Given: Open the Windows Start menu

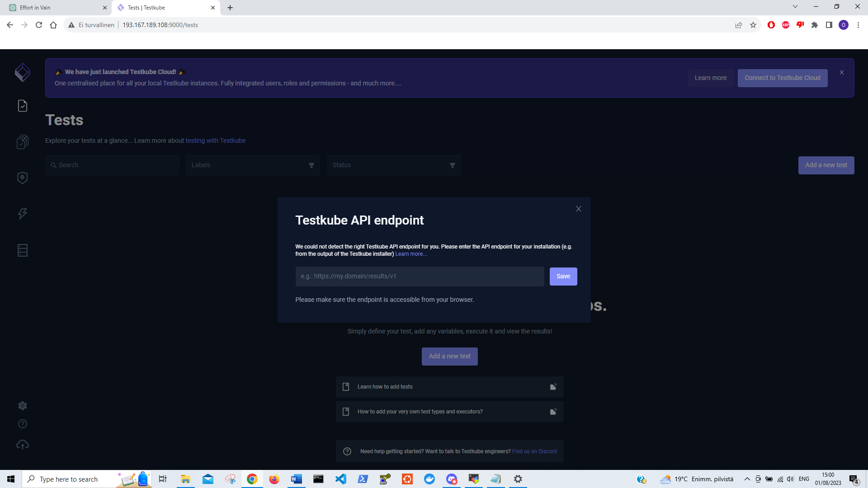Looking at the screenshot, I should click(x=11, y=479).
